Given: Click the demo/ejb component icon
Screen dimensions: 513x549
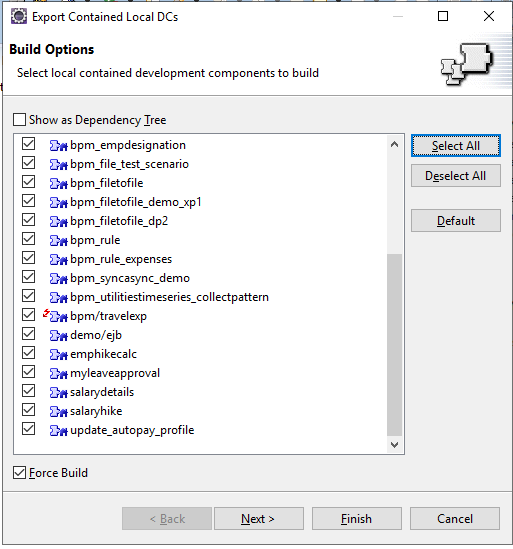Looking at the screenshot, I should pos(58,335).
